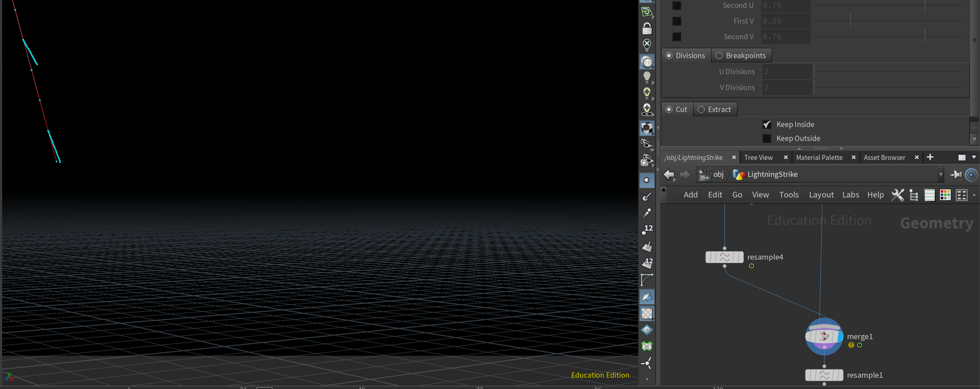
Task: Open the wrench network tools icon
Action: pos(897,195)
